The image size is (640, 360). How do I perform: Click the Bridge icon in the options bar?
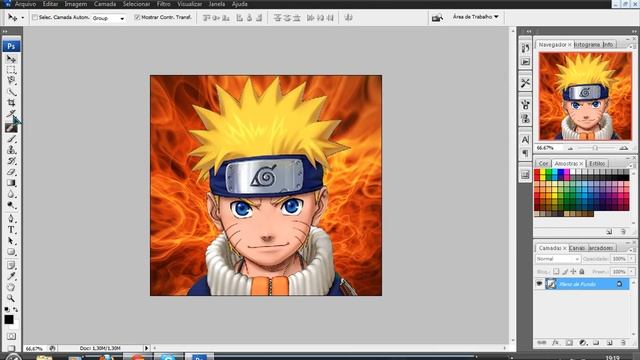pos(437,18)
